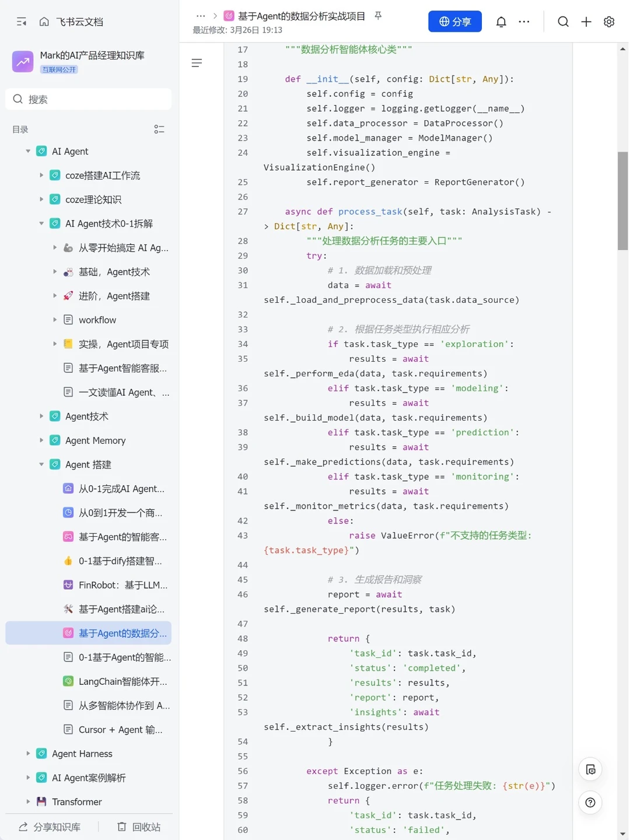This screenshot has height=840, width=630.
Task: Open the breadcrumb ellipsis in the title bar
Action: 201,16
